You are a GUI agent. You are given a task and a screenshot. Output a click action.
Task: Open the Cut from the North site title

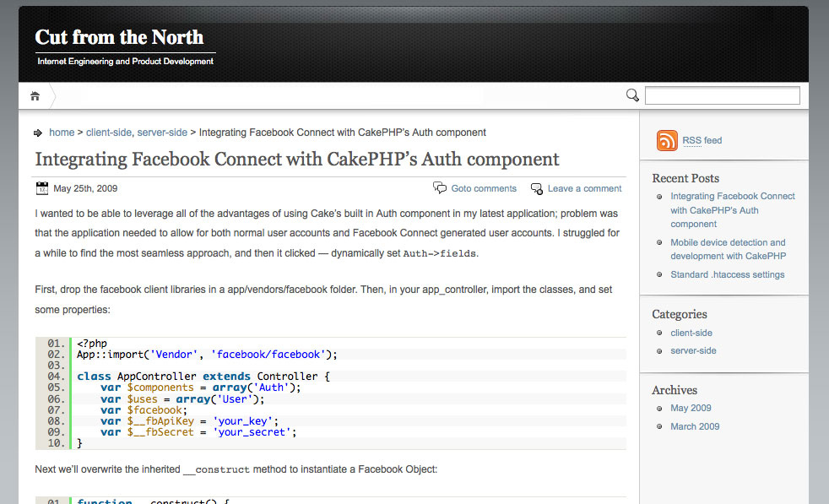[119, 37]
